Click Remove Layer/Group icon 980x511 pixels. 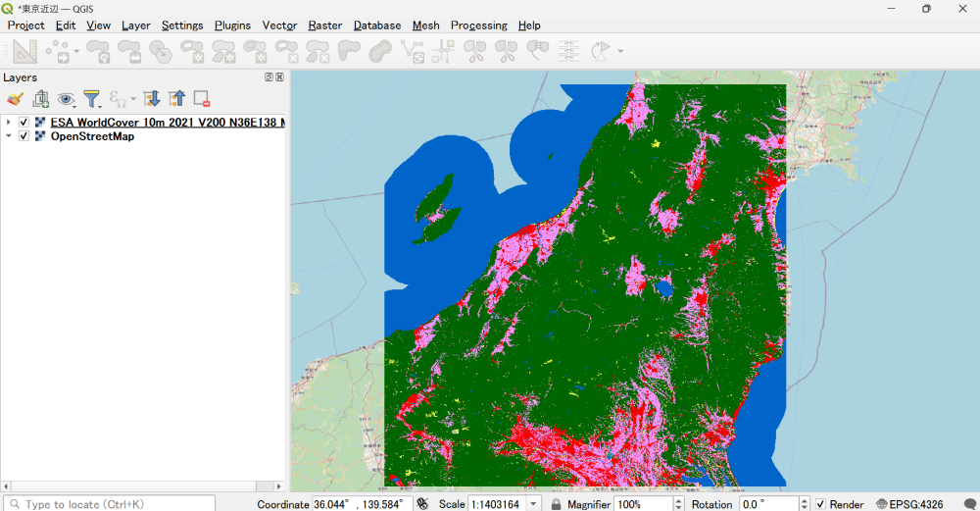(202, 99)
